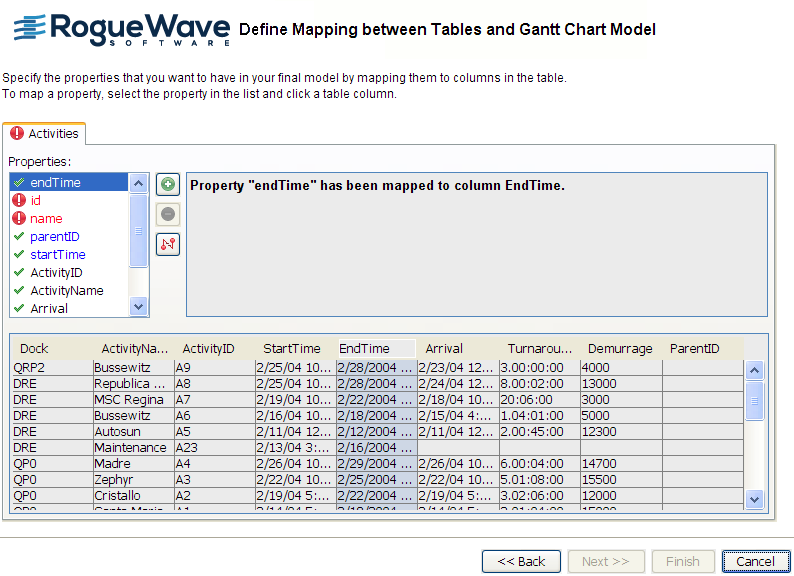Open the Activities tab
This screenshot has width=794, height=576.
pos(45,133)
